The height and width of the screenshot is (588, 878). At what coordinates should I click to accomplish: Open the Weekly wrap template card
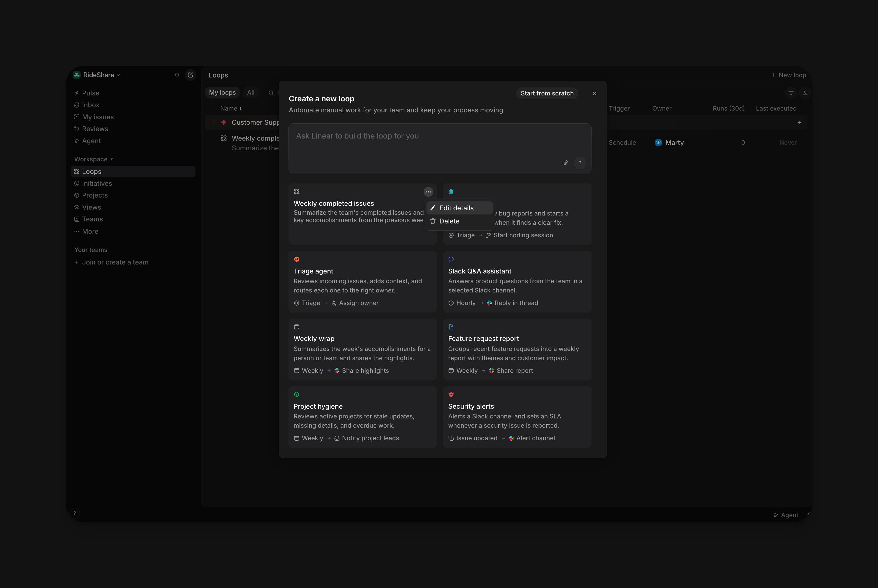pyautogui.click(x=363, y=349)
